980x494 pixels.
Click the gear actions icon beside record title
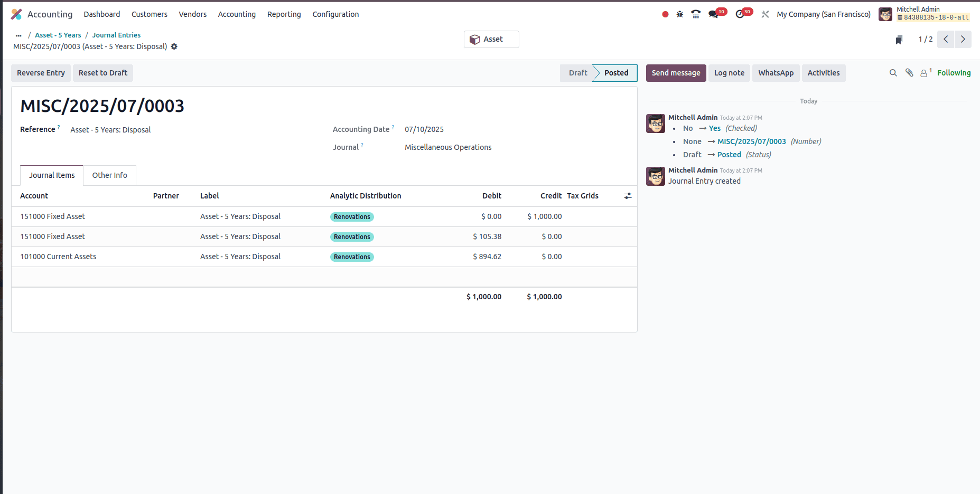(x=174, y=46)
